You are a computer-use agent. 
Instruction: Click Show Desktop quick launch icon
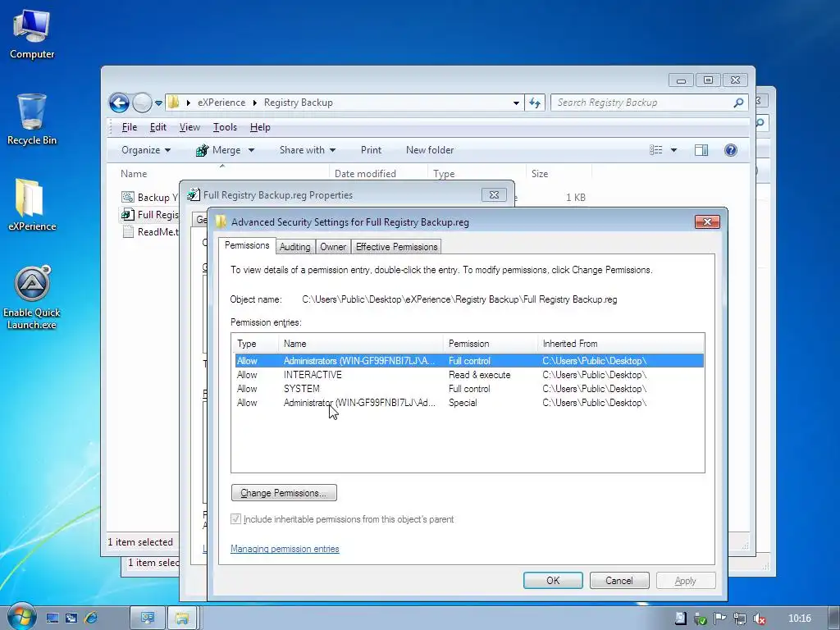pyautogui.click(x=52, y=619)
